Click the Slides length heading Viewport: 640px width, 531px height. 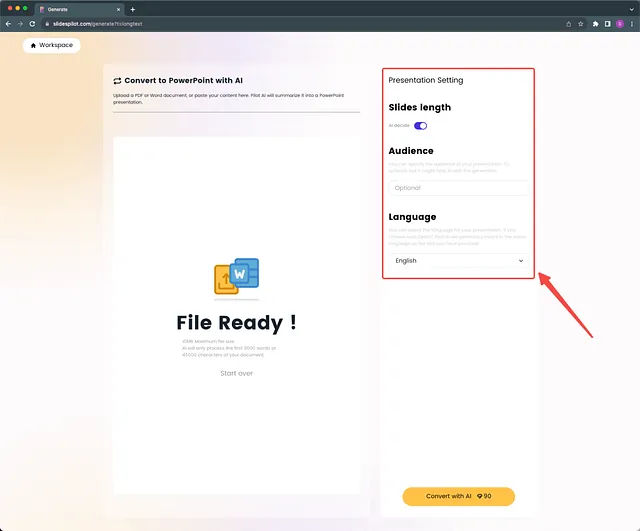point(420,107)
